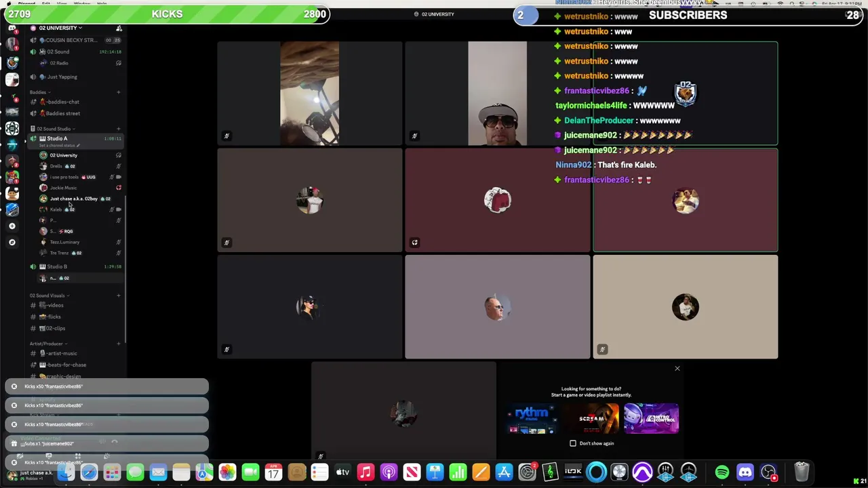This screenshot has width=868, height=488.
Task: Join the 02 Sound voice channel
Action: 75,52
